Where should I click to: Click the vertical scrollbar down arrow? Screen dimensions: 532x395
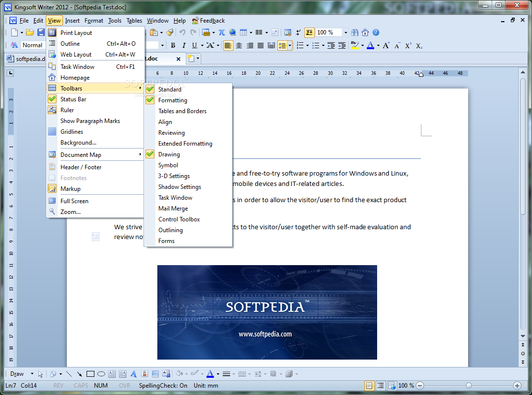(x=523, y=336)
